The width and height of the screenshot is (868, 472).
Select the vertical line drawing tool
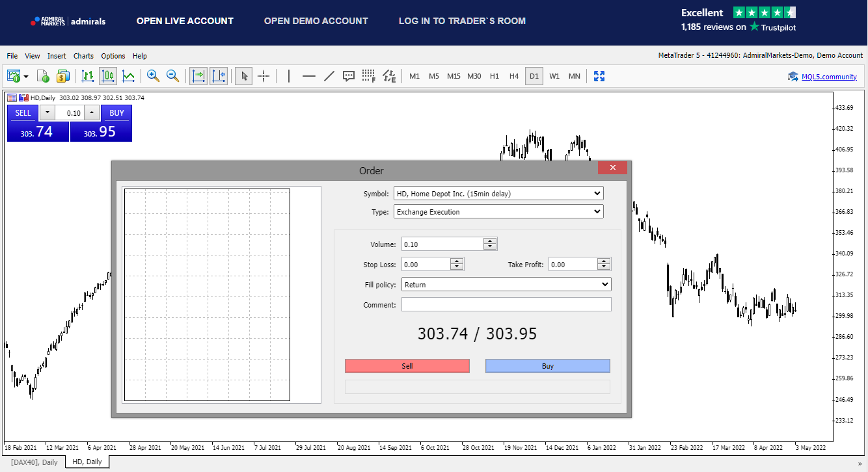[289, 76]
